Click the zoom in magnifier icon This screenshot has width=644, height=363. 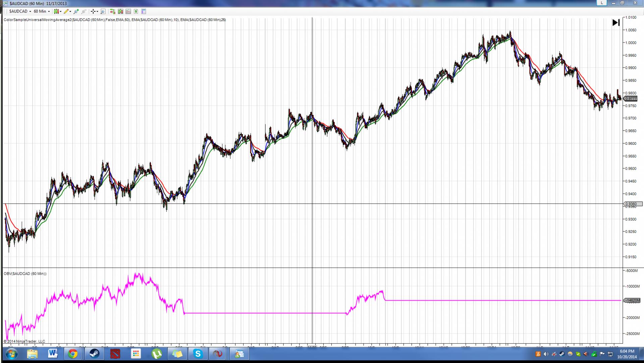click(x=76, y=11)
